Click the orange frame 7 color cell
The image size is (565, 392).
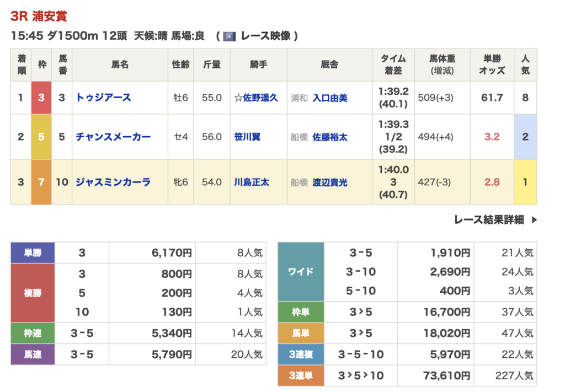(x=41, y=182)
